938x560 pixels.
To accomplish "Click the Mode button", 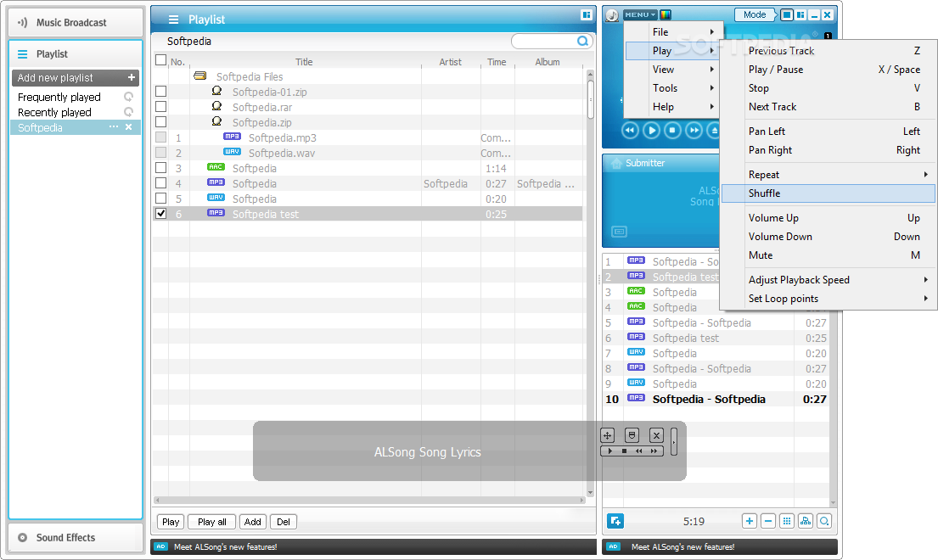I will [x=755, y=15].
